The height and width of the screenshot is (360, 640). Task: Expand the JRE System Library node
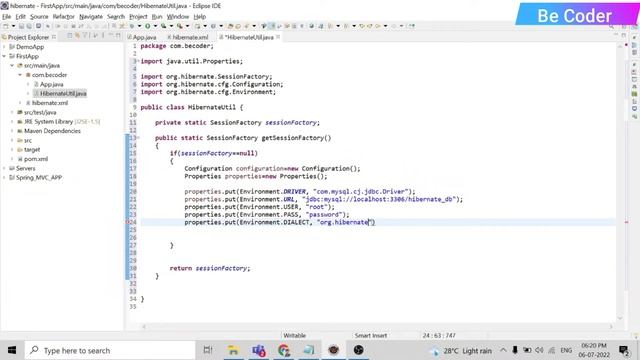pyautogui.click(x=12, y=122)
